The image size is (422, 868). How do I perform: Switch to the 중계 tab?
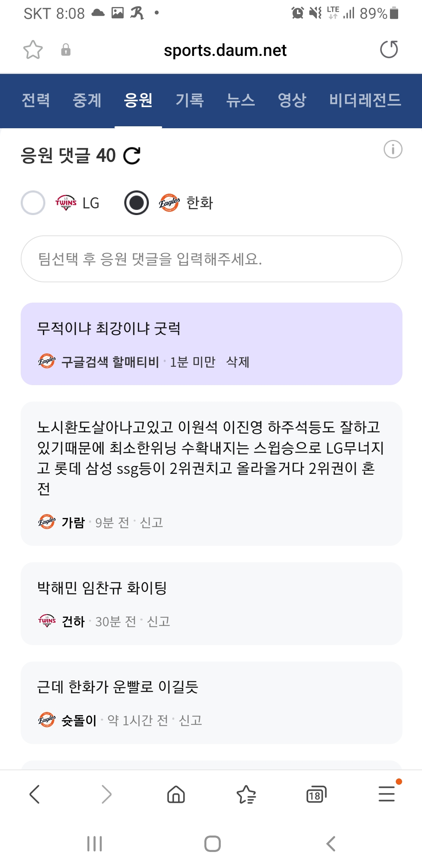point(87,100)
